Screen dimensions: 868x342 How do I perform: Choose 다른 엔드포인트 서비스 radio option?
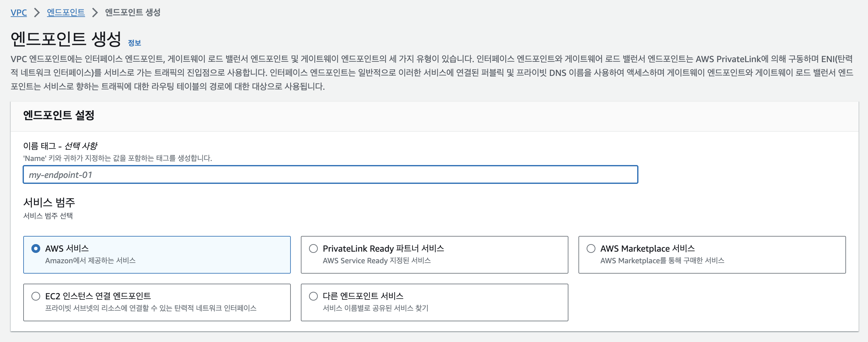coord(313,296)
